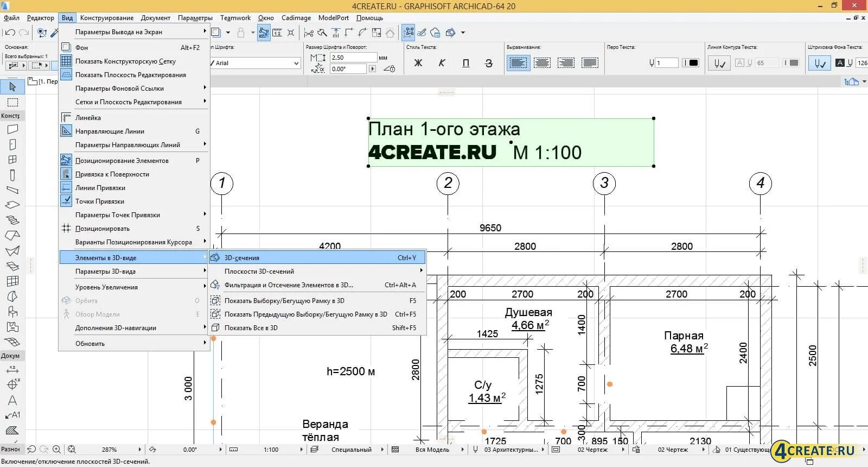The width and height of the screenshot is (868, 467).
Task: Toggle italic text style К
Action: pyautogui.click(x=442, y=63)
